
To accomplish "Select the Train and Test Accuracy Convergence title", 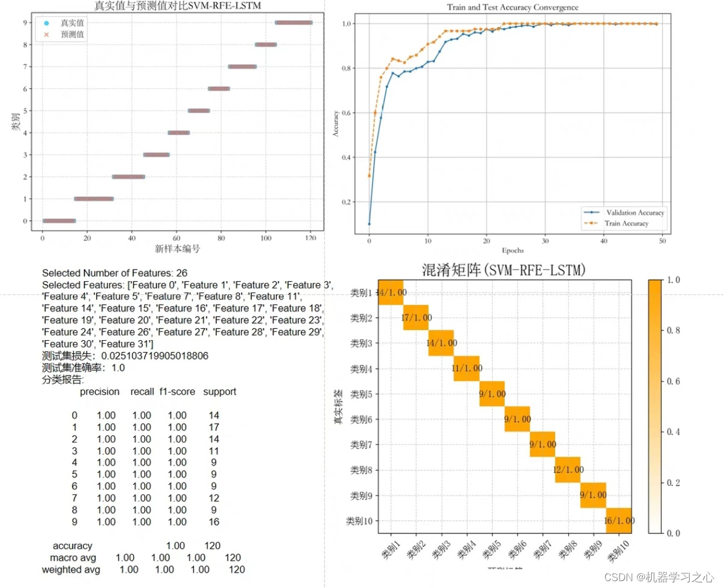I will point(512,7).
